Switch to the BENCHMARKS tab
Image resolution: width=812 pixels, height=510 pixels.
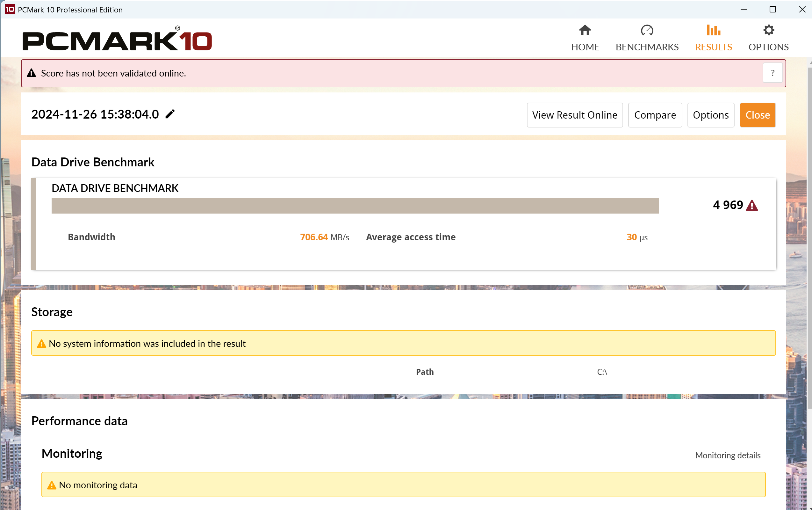647,47
